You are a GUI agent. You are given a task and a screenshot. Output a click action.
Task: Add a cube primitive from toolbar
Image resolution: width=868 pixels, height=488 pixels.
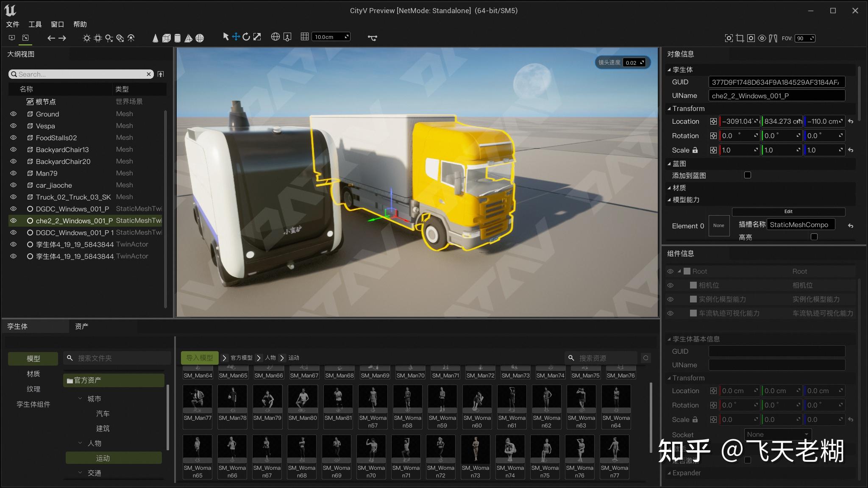(x=167, y=38)
